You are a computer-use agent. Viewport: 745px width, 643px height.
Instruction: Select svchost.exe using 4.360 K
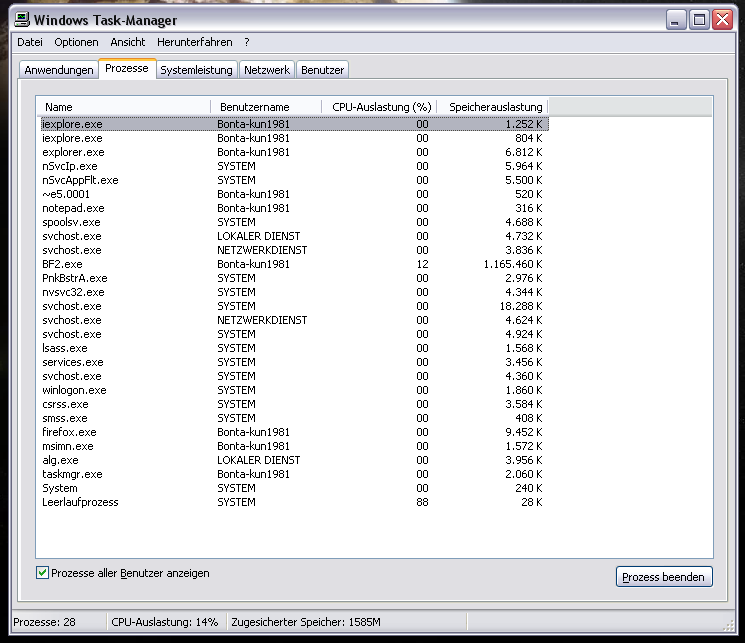point(295,376)
